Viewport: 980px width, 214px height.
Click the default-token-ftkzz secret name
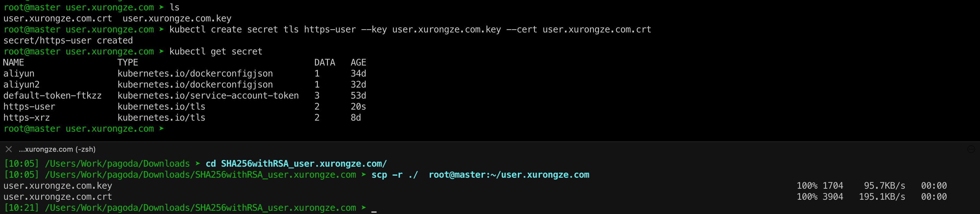pyautogui.click(x=52, y=96)
